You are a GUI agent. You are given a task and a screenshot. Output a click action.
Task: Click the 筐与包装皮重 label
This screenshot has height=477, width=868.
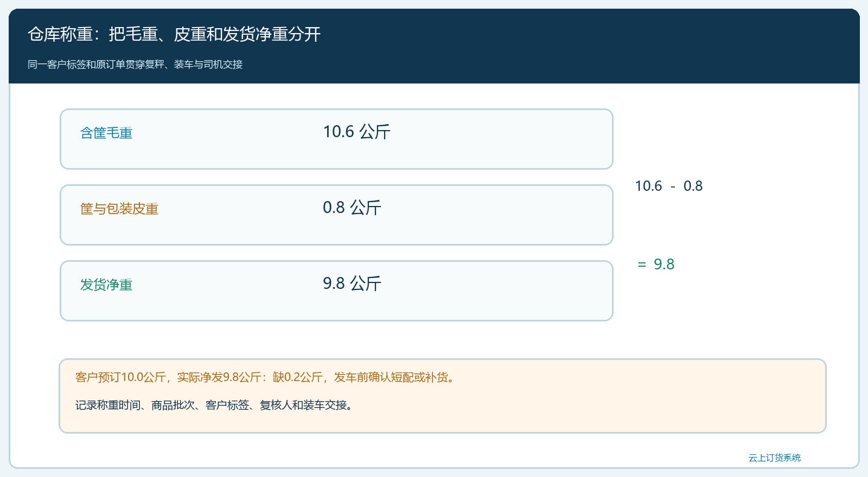[x=119, y=209]
